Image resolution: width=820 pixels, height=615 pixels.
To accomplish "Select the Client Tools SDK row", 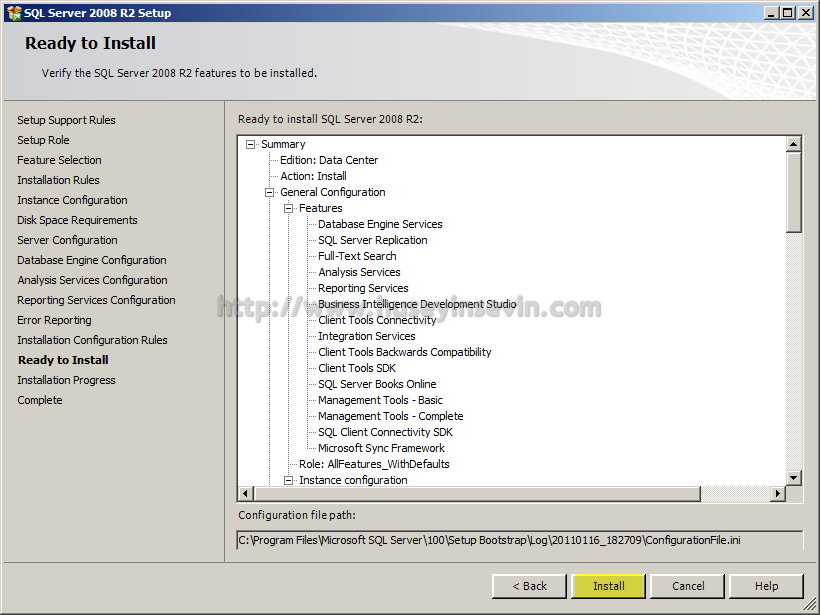I will click(x=357, y=368).
